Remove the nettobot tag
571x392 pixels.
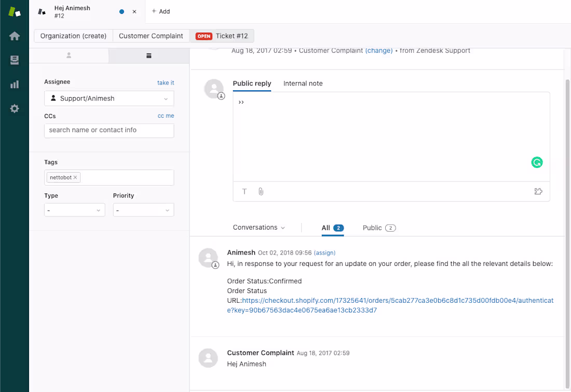(x=75, y=177)
